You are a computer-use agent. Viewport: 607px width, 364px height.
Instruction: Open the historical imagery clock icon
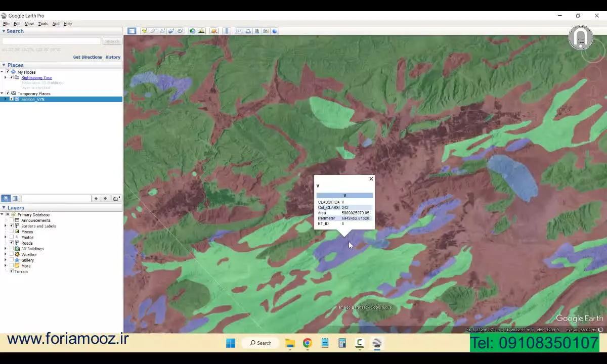click(x=192, y=31)
